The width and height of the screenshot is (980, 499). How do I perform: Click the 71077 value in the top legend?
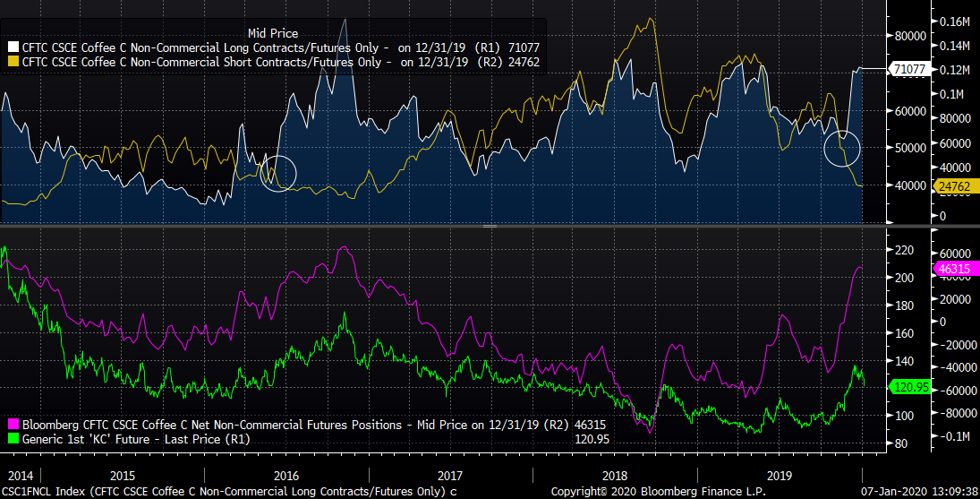pyautogui.click(x=524, y=47)
